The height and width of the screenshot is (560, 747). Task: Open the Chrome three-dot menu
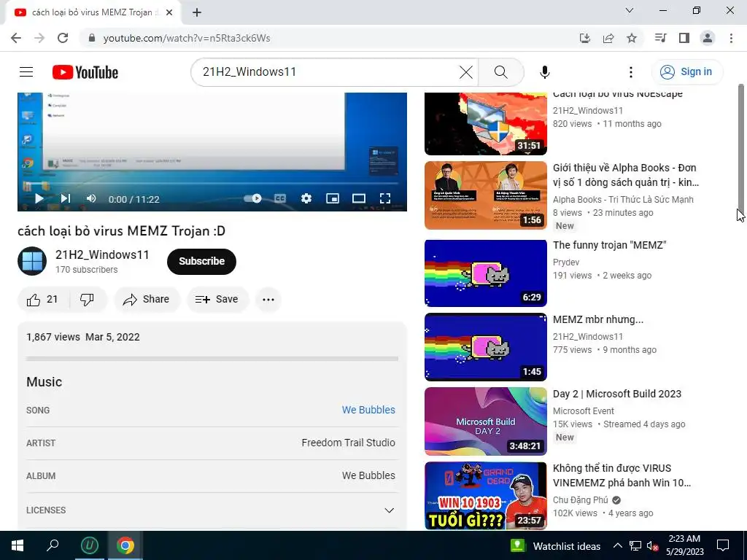[x=731, y=38]
